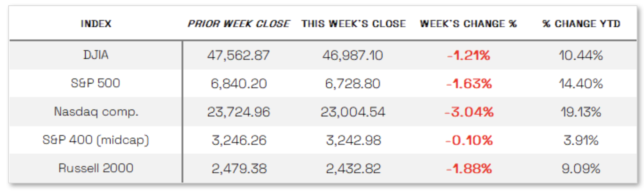This screenshot has height=191, width=644.
Task: Click DJIA prior close 47,562.87
Action: pyautogui.click(x=238, y=55)
